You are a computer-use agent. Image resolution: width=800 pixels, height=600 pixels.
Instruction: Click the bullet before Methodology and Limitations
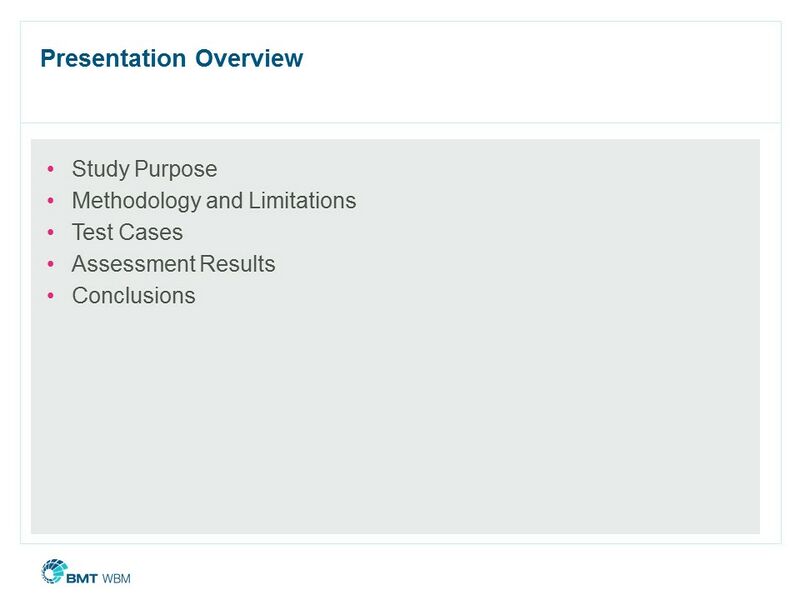[51, 201]
